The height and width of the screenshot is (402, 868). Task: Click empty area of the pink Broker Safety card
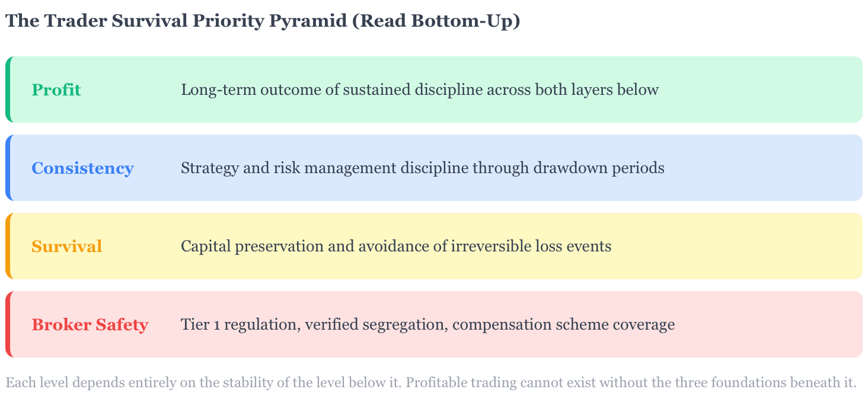[771, 325]
